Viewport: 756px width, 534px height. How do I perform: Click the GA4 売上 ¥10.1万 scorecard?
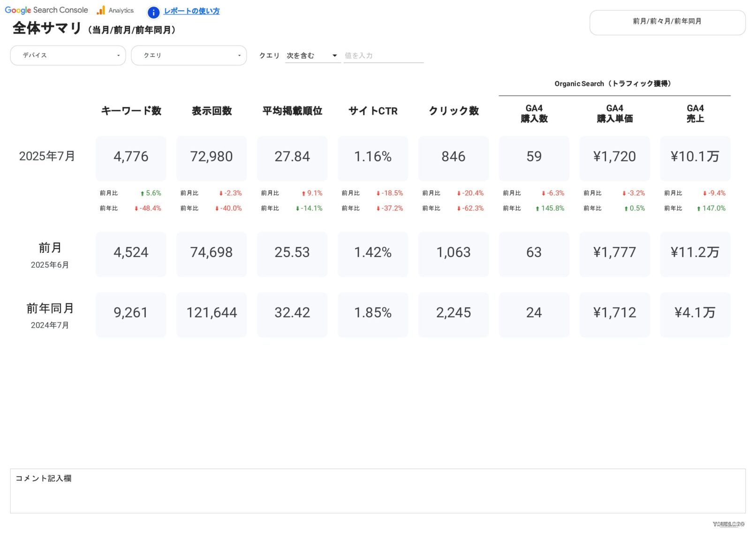pyautogui.click(x=695, y=157)
